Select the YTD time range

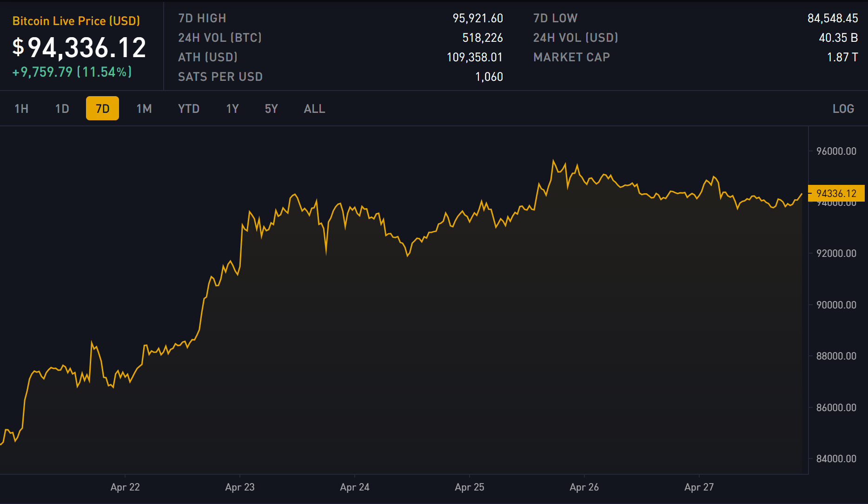click(x=188, y=109)
